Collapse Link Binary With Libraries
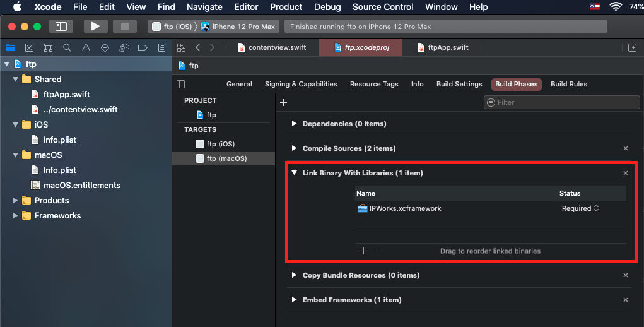This screenshot has height=327, width=644. tap(294, 173)
